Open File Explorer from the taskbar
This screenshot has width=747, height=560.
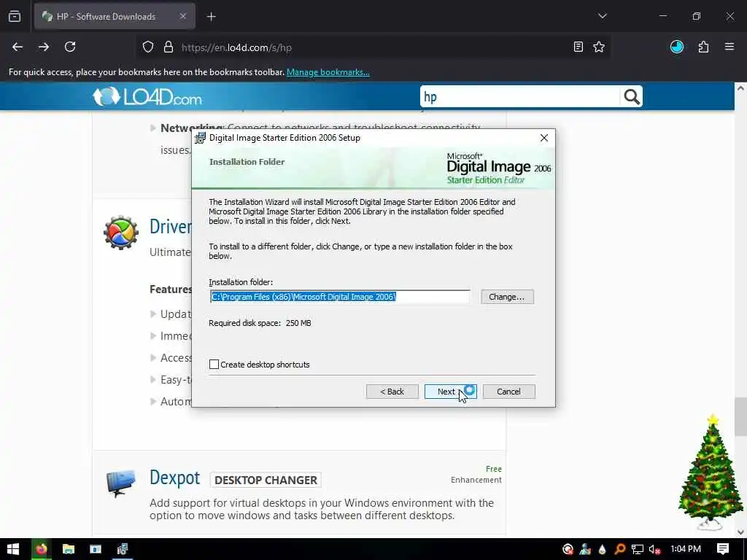click(x=69, y=549)
